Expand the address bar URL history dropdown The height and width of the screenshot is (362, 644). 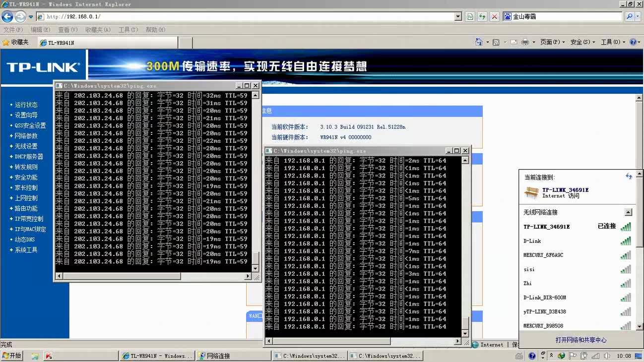point(458,16)
